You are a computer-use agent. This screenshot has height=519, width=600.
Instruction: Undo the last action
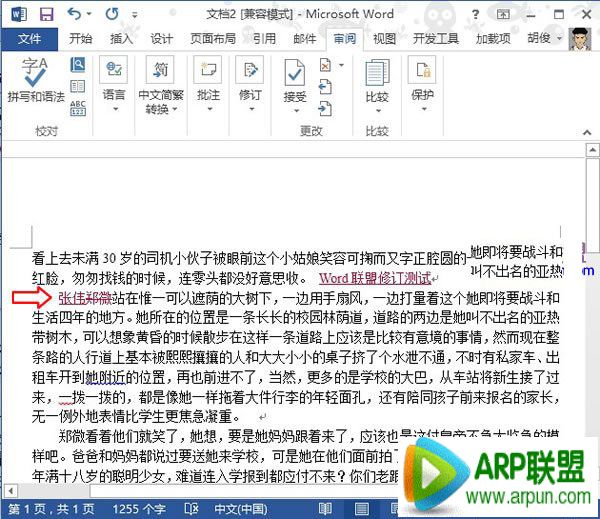click(74, 14)
